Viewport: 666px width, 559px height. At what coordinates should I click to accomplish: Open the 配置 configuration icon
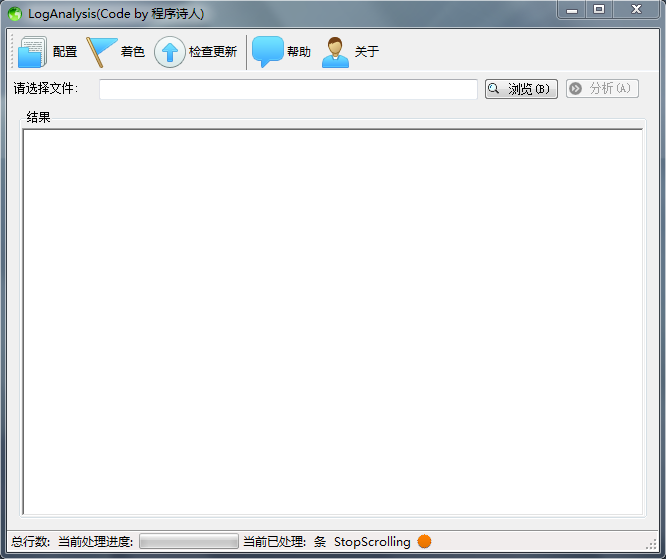coord(32,52)
